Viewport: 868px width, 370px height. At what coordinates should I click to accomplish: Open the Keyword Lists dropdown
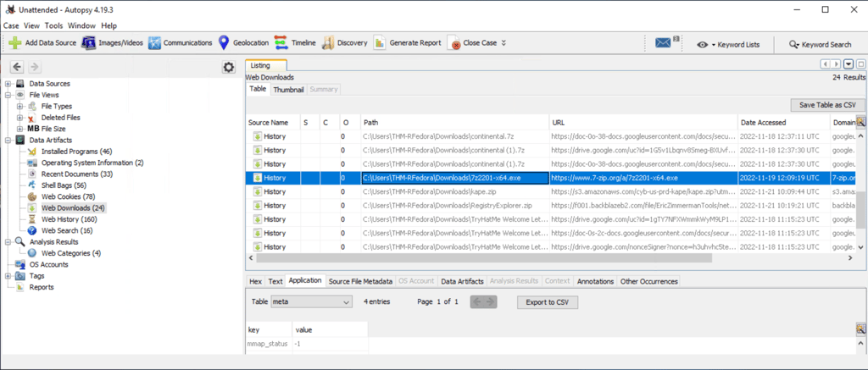pyautogui.click(x=728, y=44)
